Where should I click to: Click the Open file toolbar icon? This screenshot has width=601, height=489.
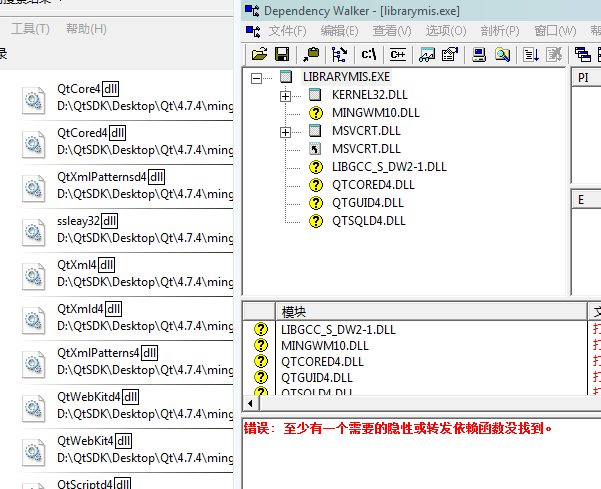(259, 54)
